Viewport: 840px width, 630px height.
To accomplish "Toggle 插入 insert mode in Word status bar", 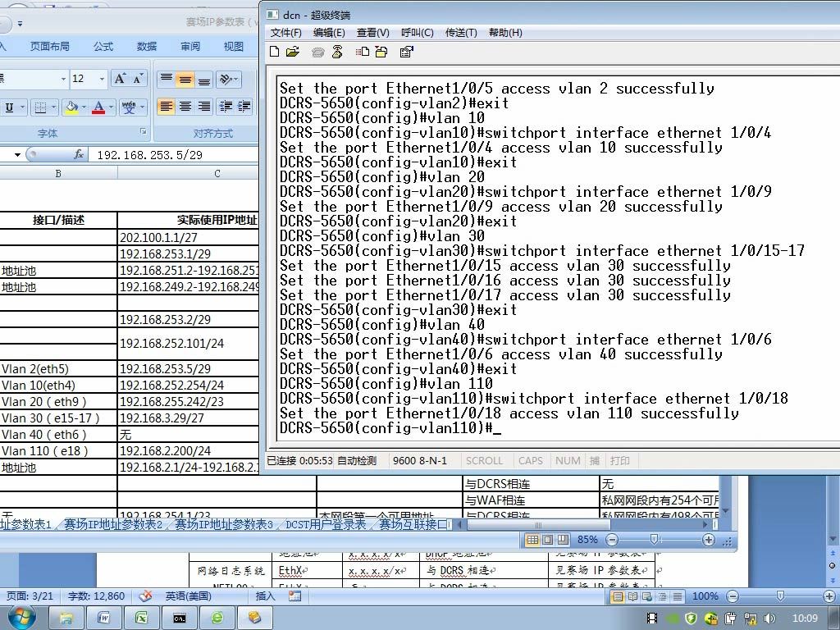I will click(265, 596).
